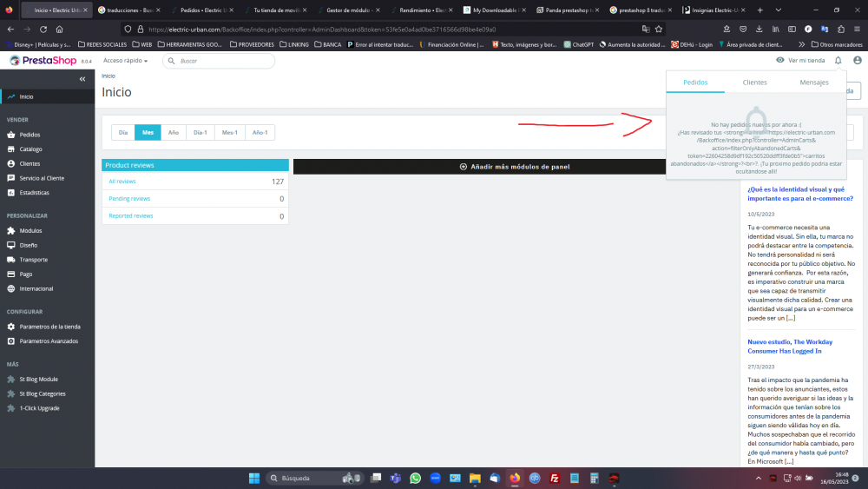The width and height of the screenshot is (868, 489).
Task: Select Día date range
Action: (123, 132)
